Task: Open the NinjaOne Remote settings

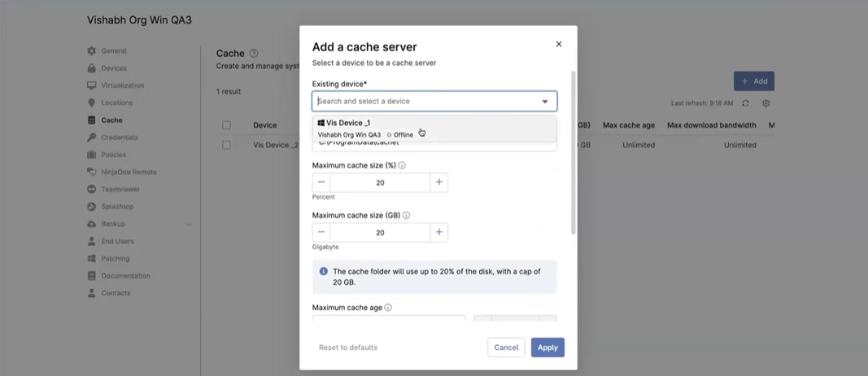Action: [x=129, y=172]
